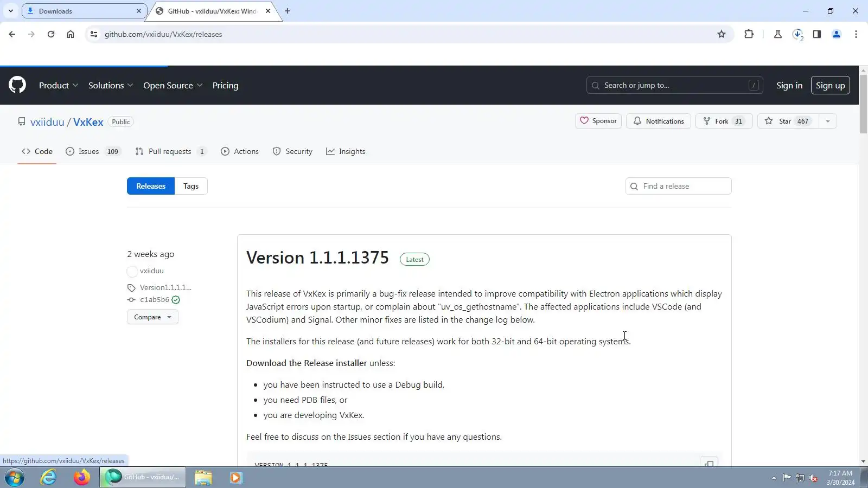This screenshot has width=868, height=488.
Task: Expand the Solutions menu
Action: coord(111,85)
